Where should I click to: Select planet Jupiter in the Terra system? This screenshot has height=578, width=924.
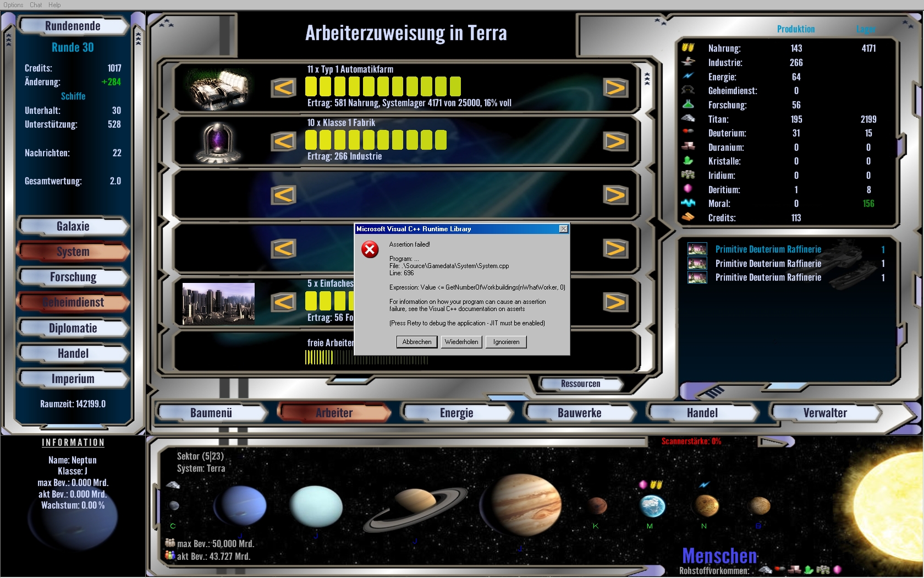(521, 505)
